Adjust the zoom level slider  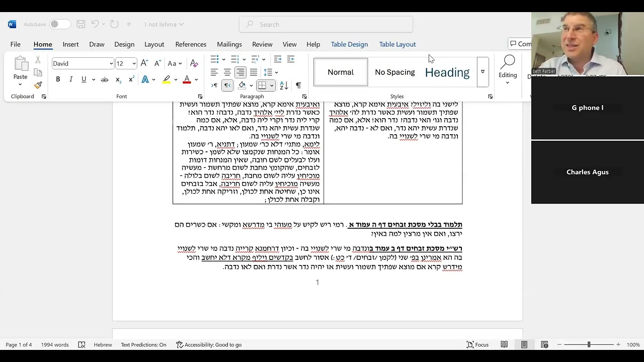click(589, 344)
